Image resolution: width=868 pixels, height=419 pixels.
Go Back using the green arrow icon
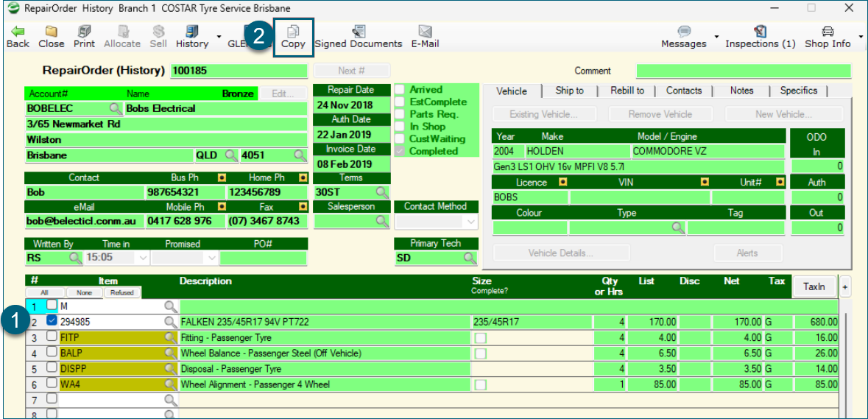coord(18,32)
